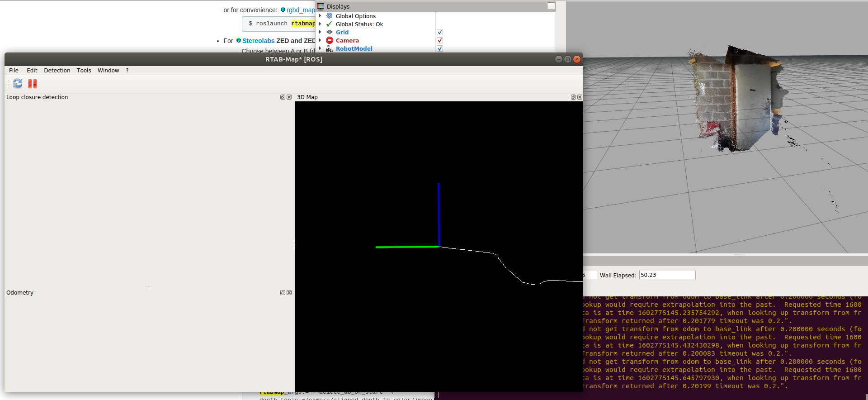
Task: Click the globe icon beside Stereolabs link
Action: pos(239,40)
